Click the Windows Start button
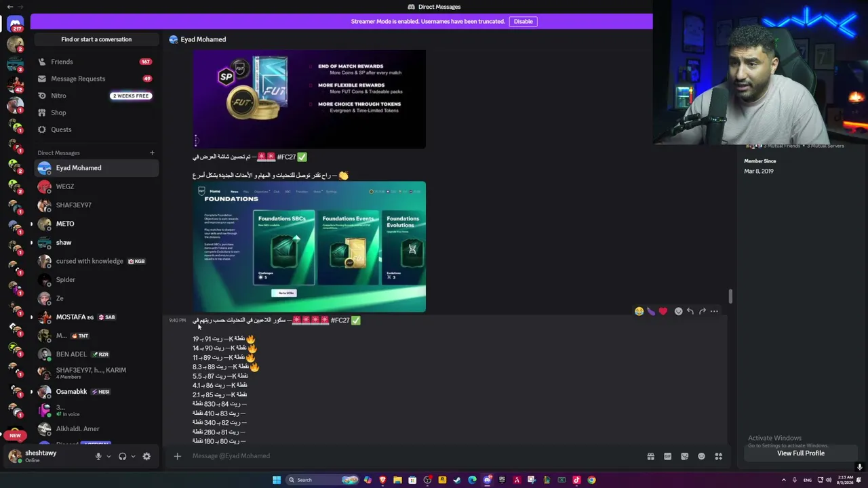This screenshot has width=868, height=488. [277, 480]
